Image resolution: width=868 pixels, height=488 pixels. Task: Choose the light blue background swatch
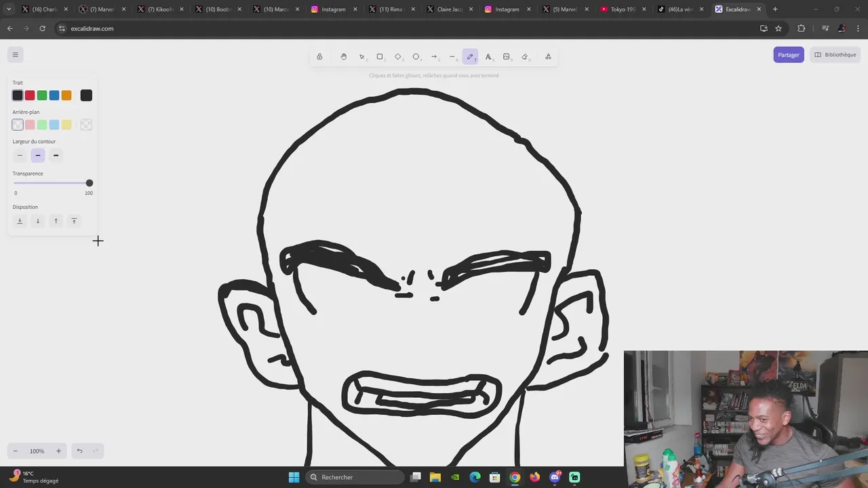(54, 125)
